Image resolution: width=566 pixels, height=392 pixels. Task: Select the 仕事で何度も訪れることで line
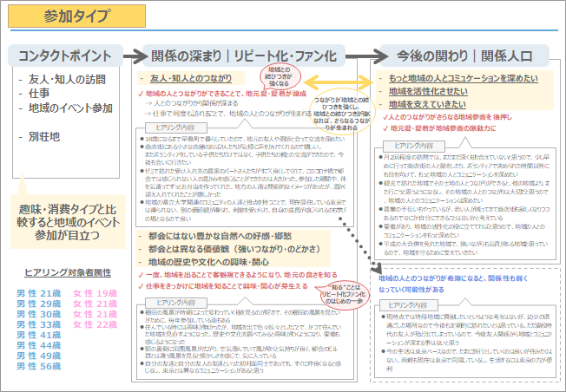coord(227,114)
